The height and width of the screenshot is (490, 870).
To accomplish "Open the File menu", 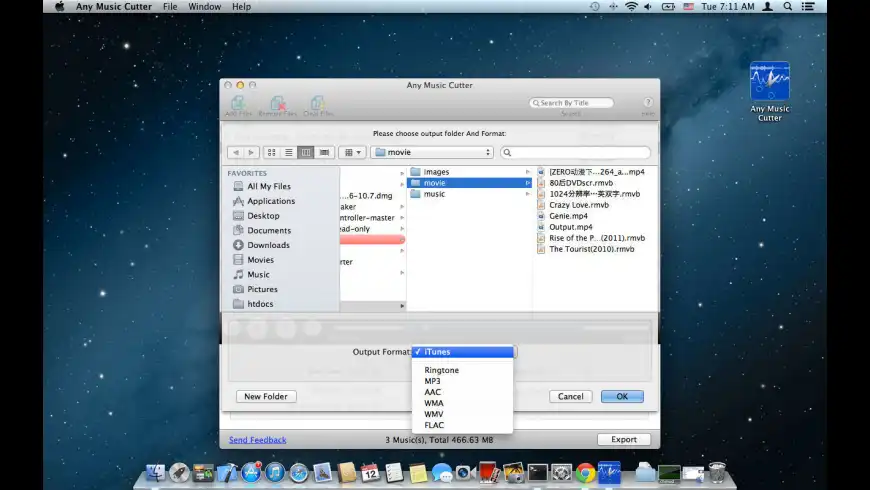I will coord(170,7).
